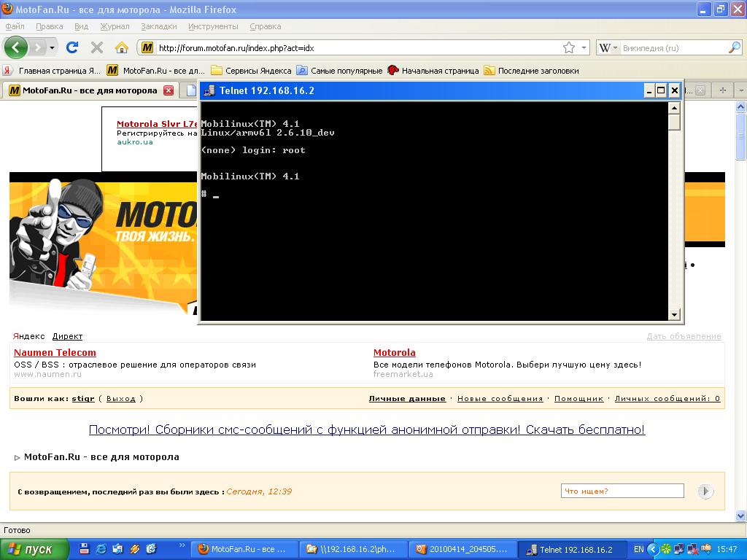Click the aukro.ua link
The image size is (747, 560).
135,142
